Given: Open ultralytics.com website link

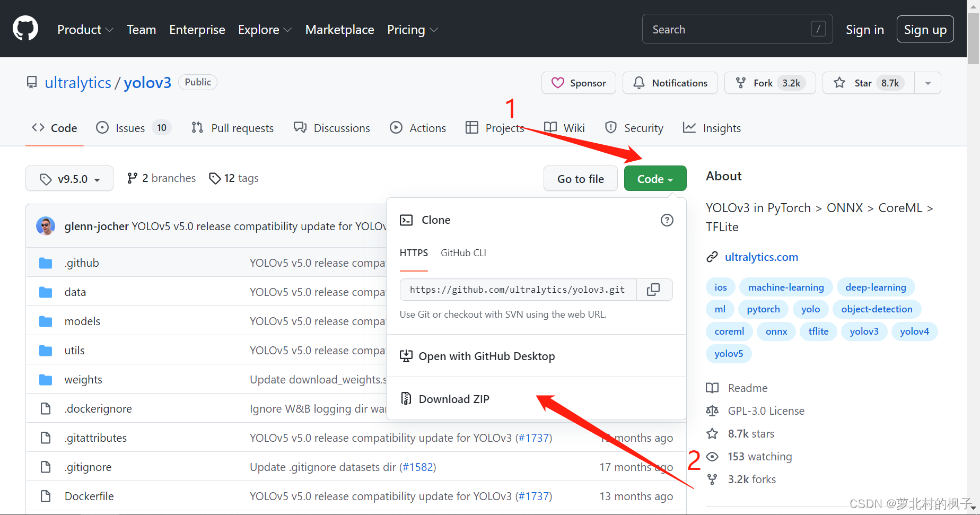Looking at the screenshot, I should [x=762, y=257].
